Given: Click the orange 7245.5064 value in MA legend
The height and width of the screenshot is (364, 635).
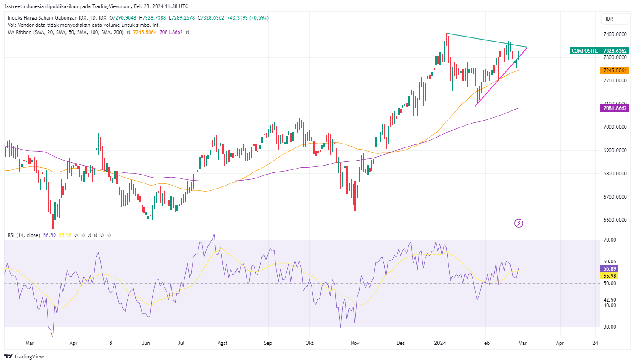Looking at the screenshot, I should [x=145, y=32].
